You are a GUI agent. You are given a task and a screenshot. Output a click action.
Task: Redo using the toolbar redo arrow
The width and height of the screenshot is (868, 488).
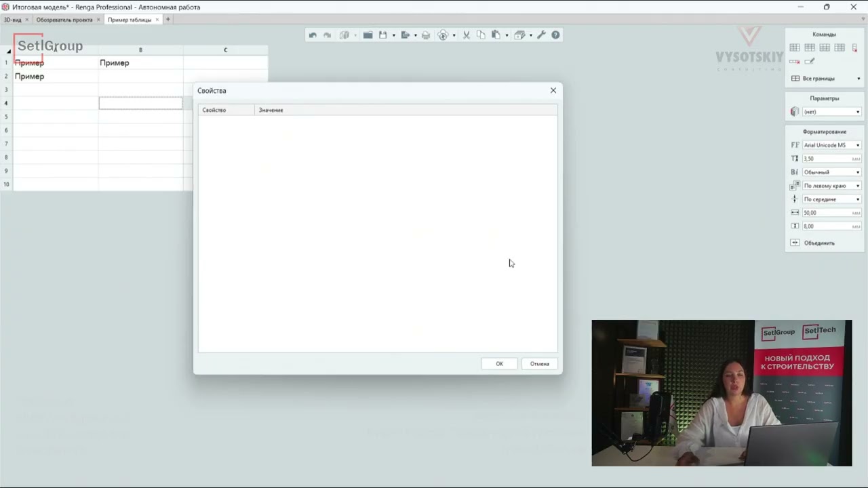click(328, 35)
